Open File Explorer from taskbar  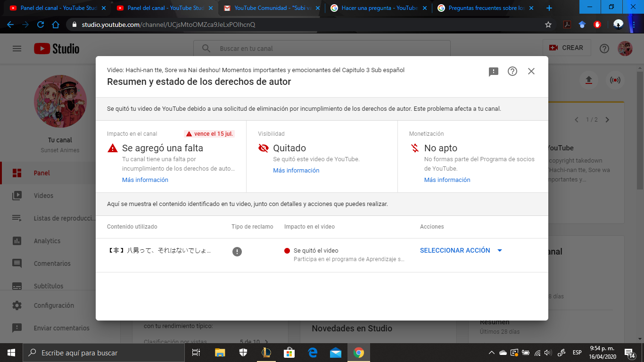220,353
